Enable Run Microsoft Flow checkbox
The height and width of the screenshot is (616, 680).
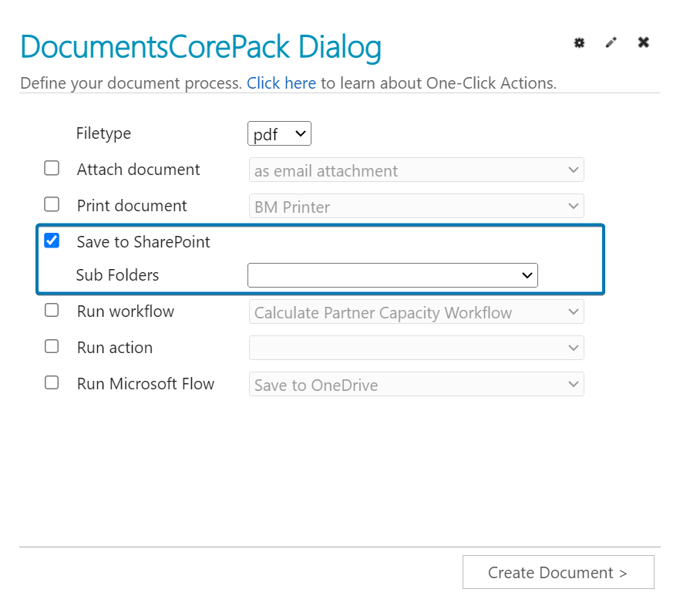(52, 382)
